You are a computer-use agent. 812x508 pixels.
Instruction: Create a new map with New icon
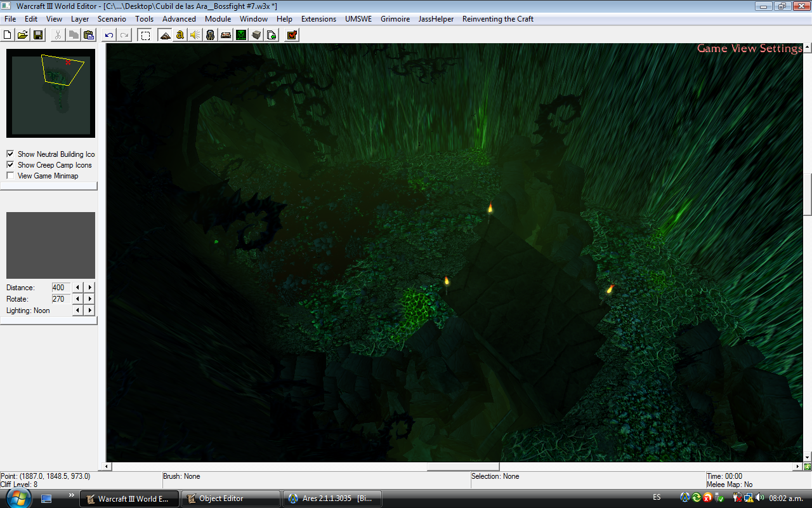pyautogui.click(x=8, y=35)
